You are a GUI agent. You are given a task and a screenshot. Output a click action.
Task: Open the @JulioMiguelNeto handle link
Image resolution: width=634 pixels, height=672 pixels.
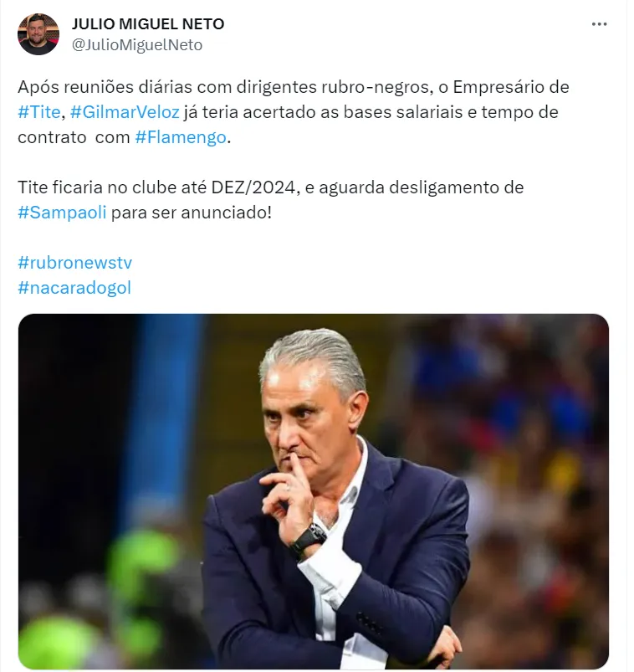(137, 45)
